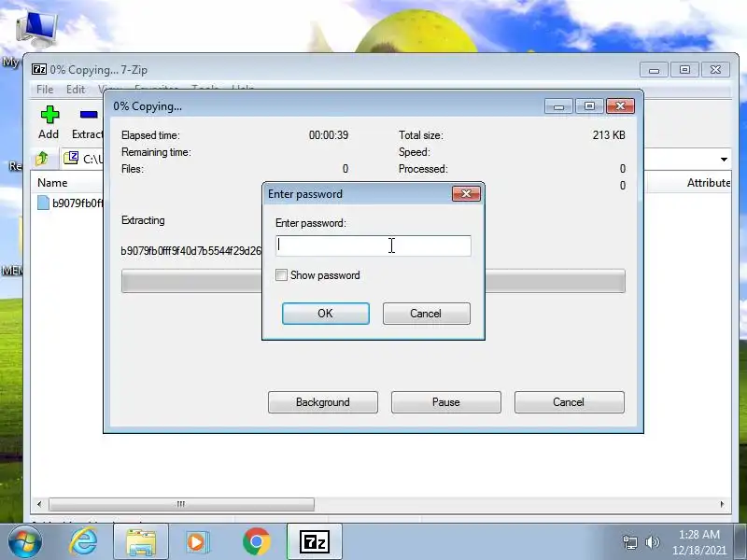The image size is (747, 560).
Task: Click OK in Enter password dialog
Action: click(325, 314)
